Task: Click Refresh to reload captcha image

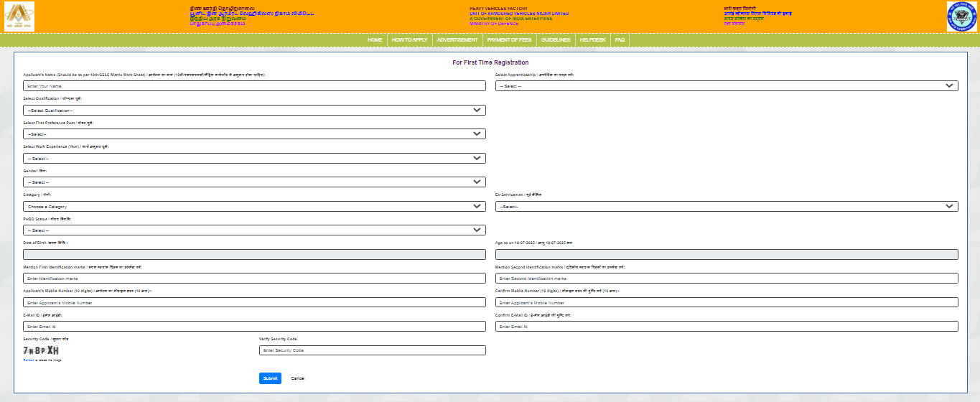Action: pos(42,360)
